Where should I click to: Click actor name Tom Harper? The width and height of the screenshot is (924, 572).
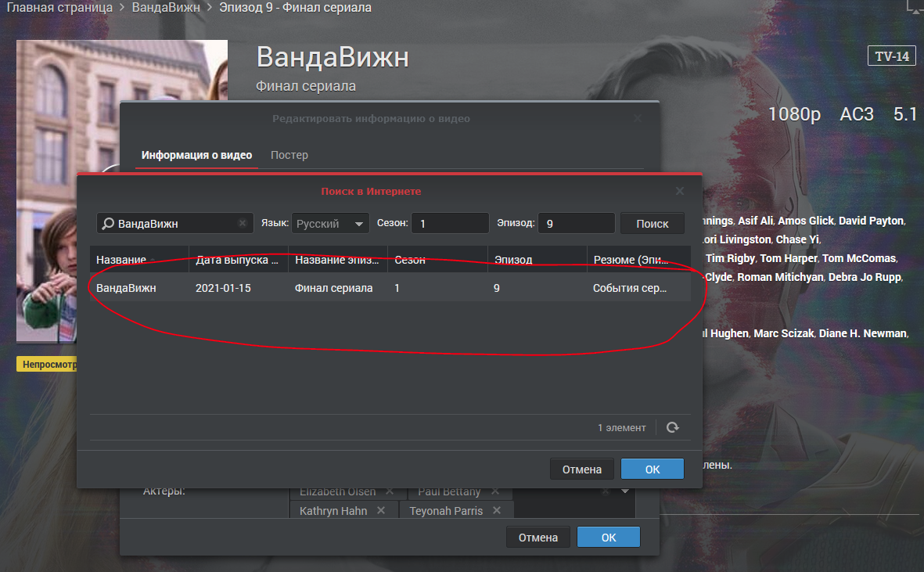pos(789,258)
